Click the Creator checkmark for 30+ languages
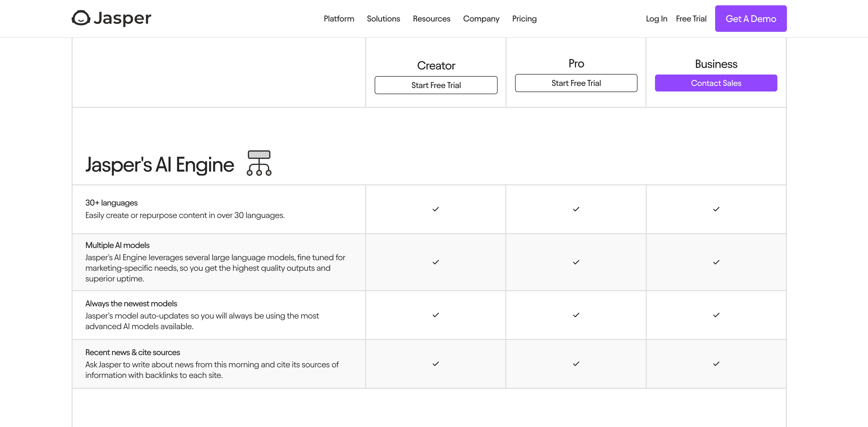This screenshot has height=427, width=868. click(436, 209)
